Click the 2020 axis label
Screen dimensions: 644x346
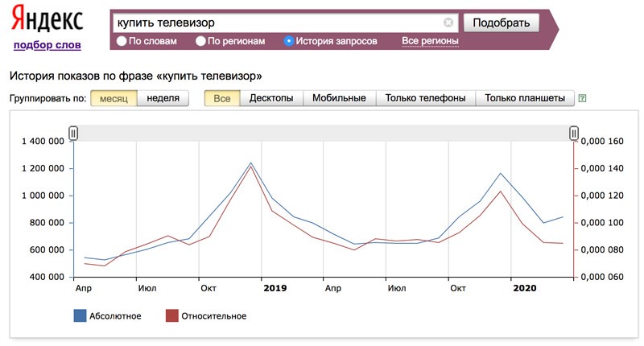[525, 288]
